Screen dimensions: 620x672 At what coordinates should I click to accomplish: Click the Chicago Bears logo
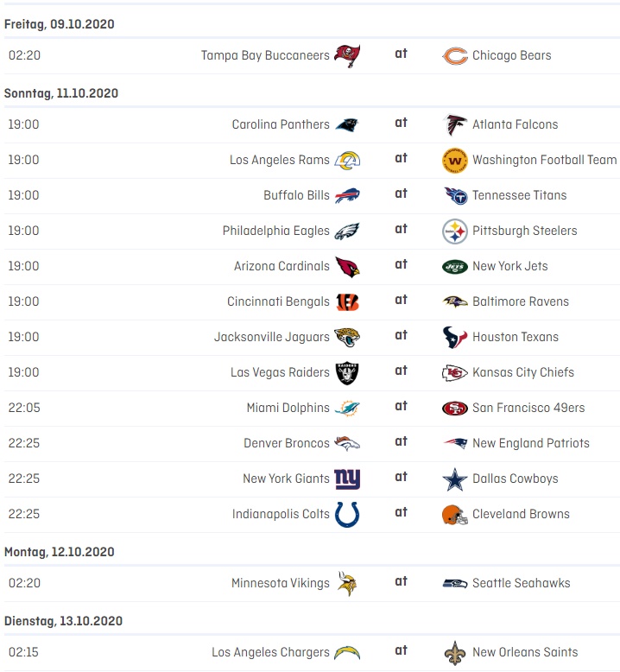tap(455, 55)
